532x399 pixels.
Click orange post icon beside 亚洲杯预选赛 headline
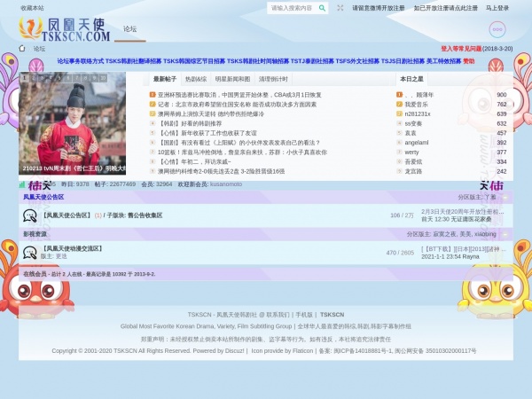pos(153,94)
